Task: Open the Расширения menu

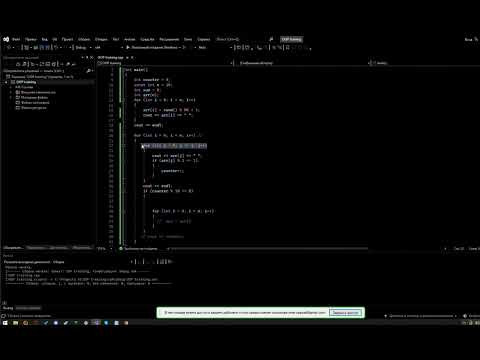Action: pyautogui.click(x=169, y=39)
